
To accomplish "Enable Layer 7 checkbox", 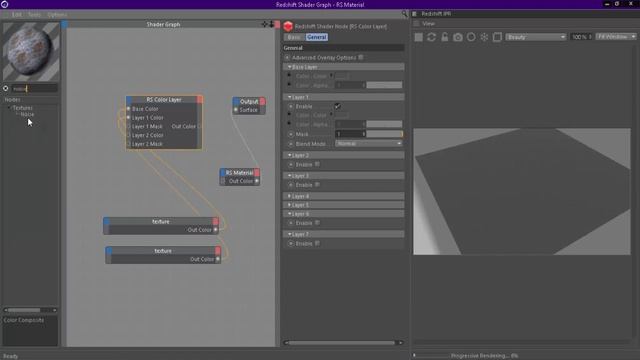I will 317,243.
